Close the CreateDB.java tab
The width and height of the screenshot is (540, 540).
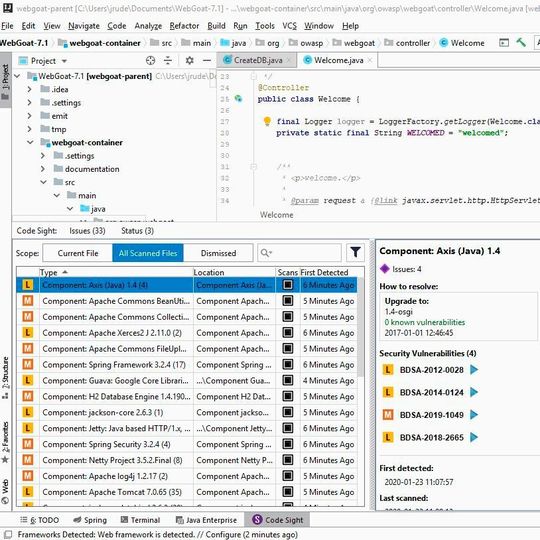click(x=289, y=60)
